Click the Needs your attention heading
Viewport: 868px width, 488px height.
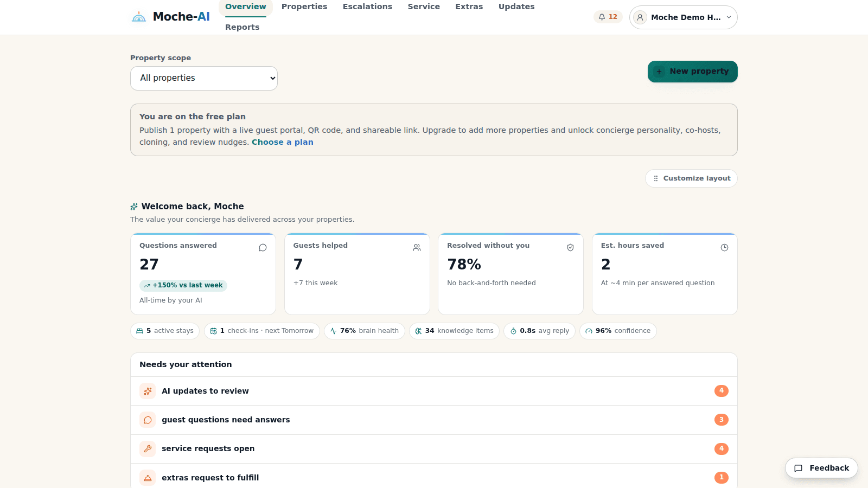coord(186,364)
